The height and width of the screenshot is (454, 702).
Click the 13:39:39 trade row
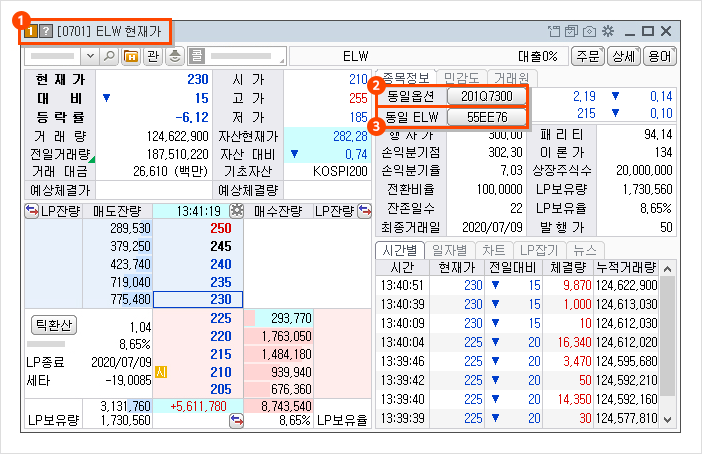click(x=518, y=418)
